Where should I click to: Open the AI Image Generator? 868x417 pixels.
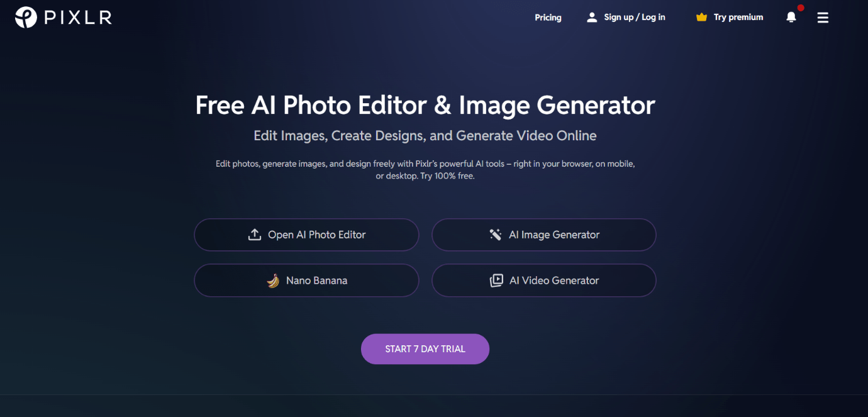pos(543,235)
